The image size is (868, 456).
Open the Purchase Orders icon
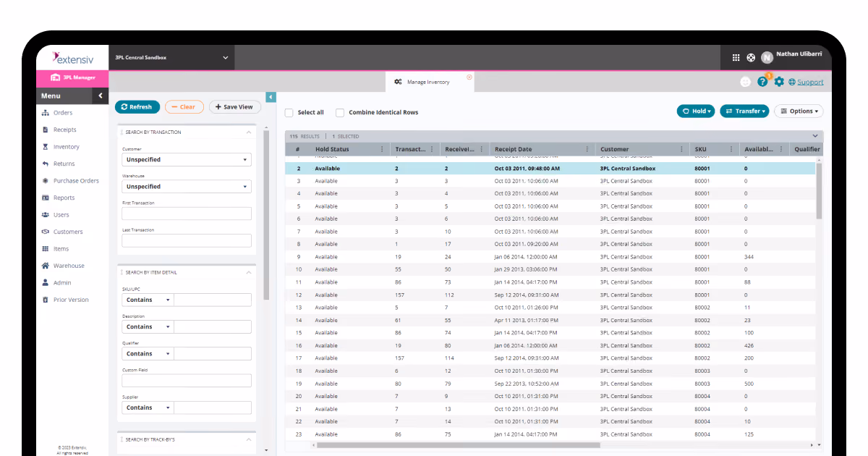46,181
